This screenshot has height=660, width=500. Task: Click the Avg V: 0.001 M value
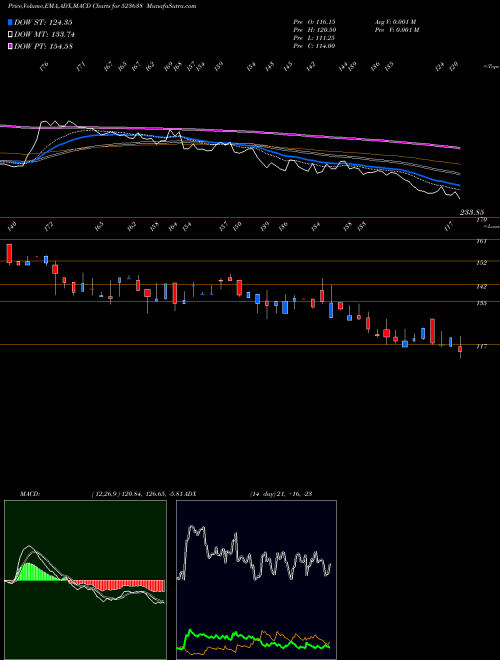pyautogui.click(x=395, y=22)
